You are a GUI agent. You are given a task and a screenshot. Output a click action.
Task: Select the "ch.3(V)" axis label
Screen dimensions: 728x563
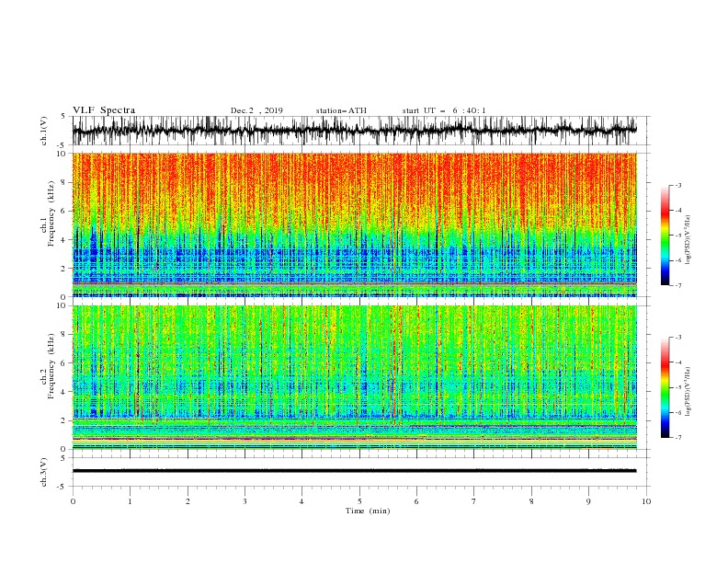44,472
